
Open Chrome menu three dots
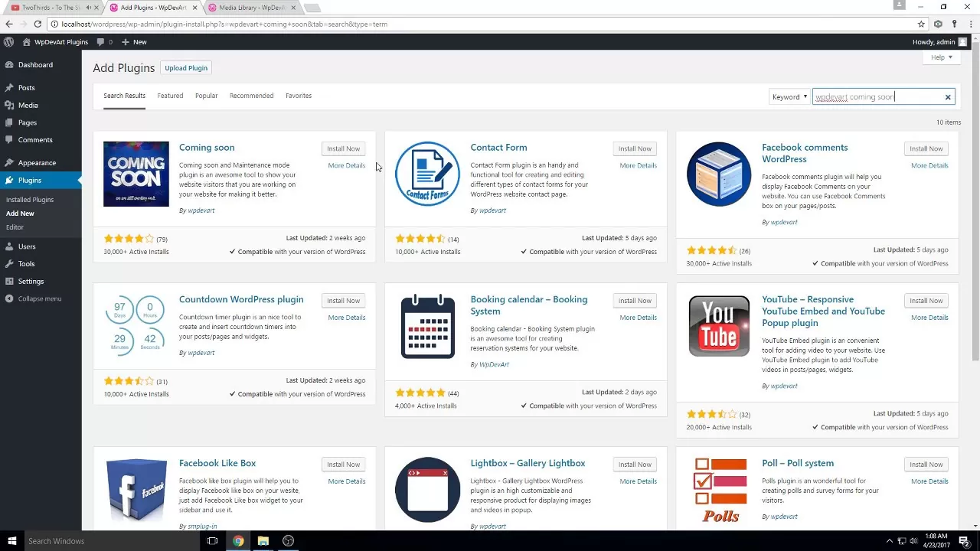[x=969, y=24]
